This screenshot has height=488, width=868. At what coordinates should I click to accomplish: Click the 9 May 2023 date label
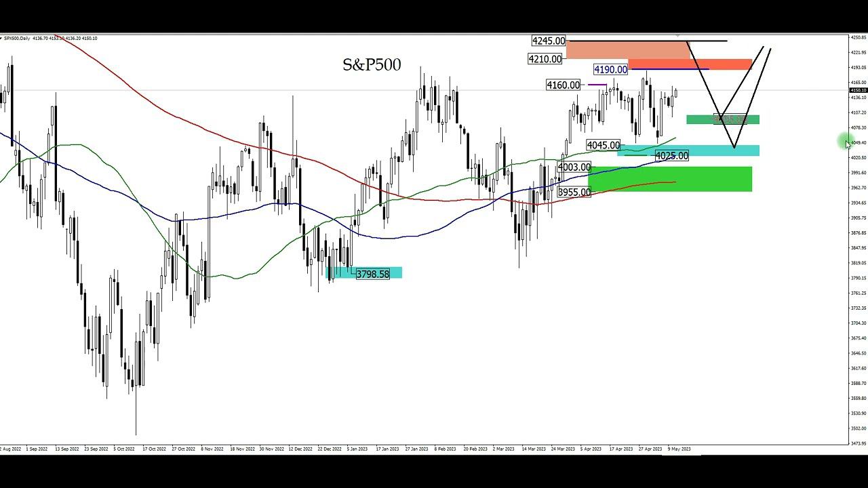click(x=679, y=449)
